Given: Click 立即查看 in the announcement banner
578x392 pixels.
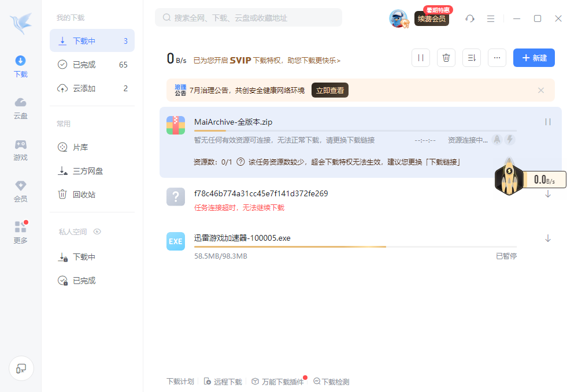Looking at the screenshot, I should 330,90.
